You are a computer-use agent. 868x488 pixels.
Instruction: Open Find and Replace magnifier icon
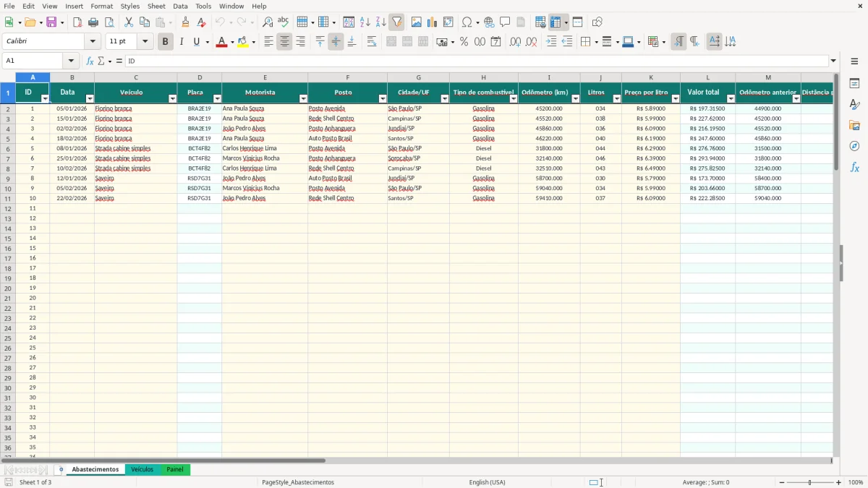[268, 22]
